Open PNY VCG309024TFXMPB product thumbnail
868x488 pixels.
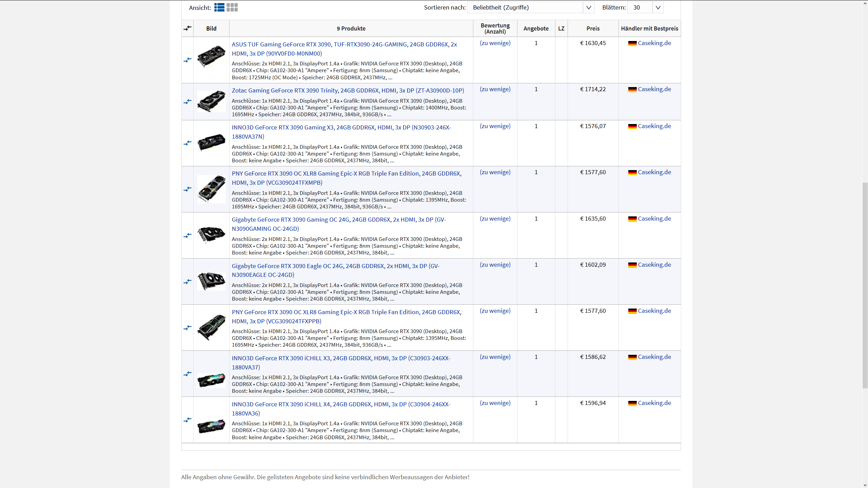pos(211,189)
